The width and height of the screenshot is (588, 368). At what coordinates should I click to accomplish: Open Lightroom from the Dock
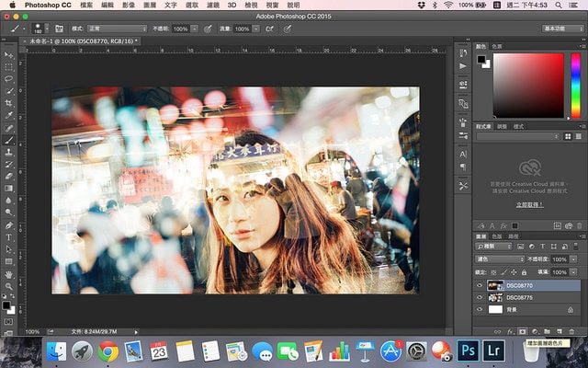coord(493,351)
